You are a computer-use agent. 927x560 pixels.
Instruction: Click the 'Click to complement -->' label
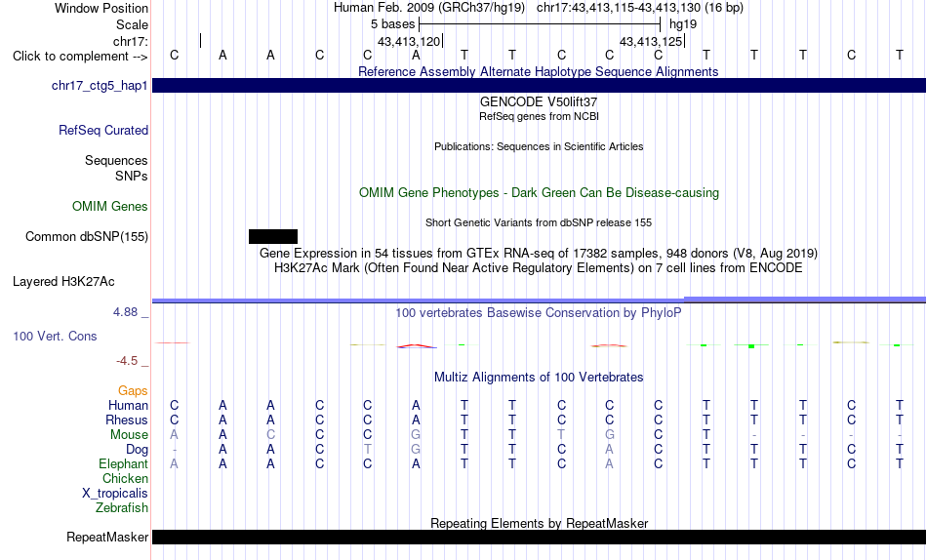[x=80, y=57]
